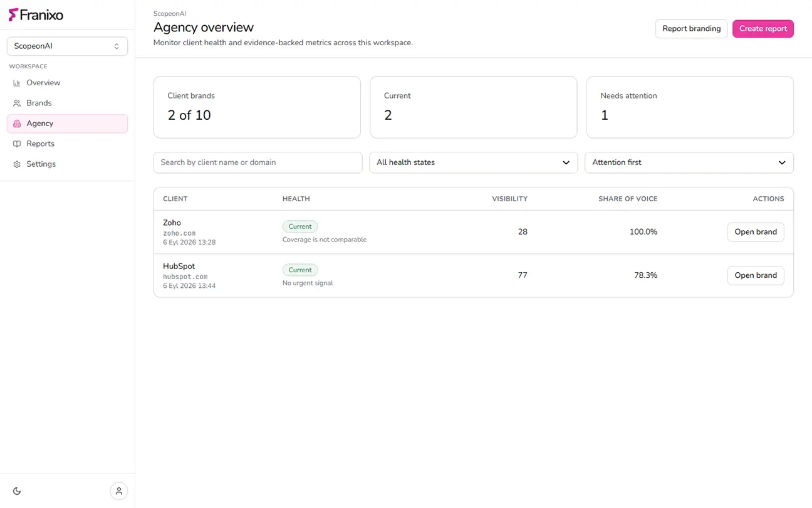Viewport: 812px width, 508px height.
Task: Click the zoho.com domain text
Action: pyautogui.click(x=179, y=233)
